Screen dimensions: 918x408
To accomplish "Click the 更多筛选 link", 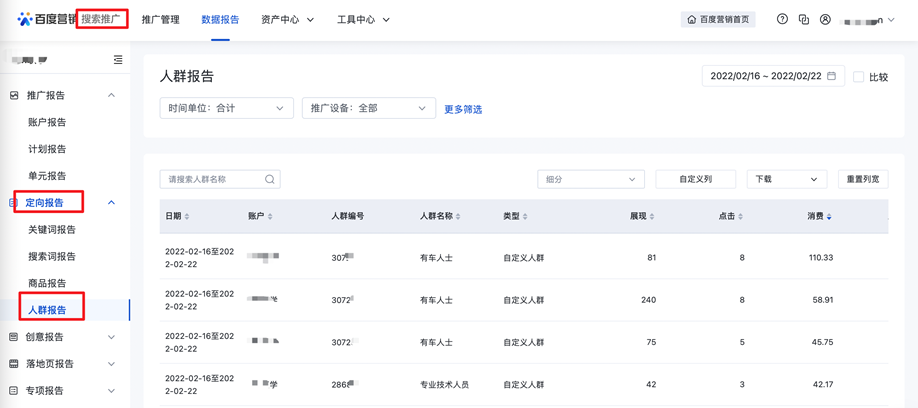I will click(x=463, y=109).
